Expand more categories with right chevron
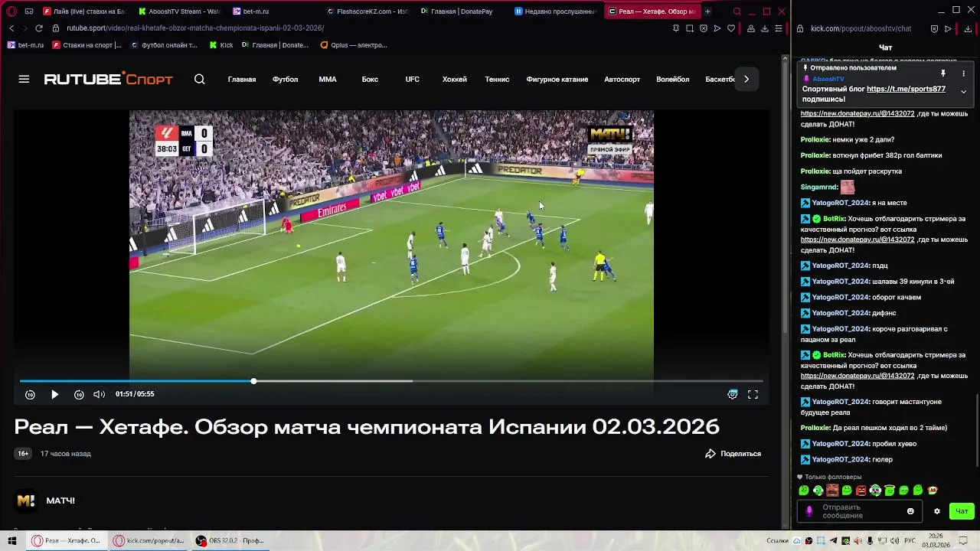 (x=746, y=79)
